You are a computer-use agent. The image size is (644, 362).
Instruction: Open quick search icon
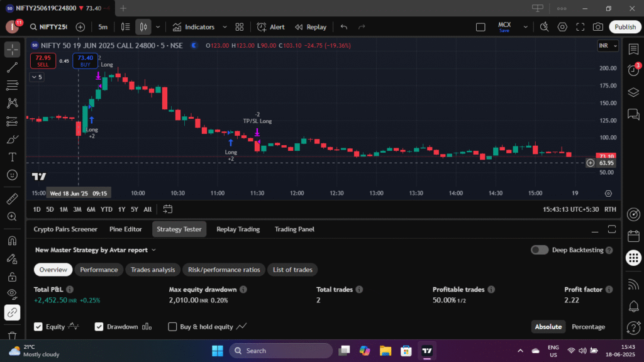click(x=544, y=27)
